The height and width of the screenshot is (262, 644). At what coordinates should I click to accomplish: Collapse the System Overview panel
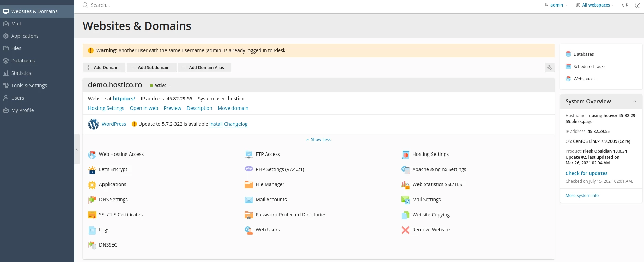(634, 102)
